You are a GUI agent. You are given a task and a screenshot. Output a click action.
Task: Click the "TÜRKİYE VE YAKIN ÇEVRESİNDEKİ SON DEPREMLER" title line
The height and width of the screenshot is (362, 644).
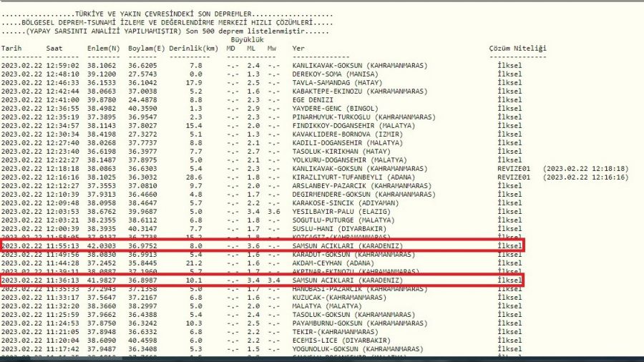coord(163,14)
